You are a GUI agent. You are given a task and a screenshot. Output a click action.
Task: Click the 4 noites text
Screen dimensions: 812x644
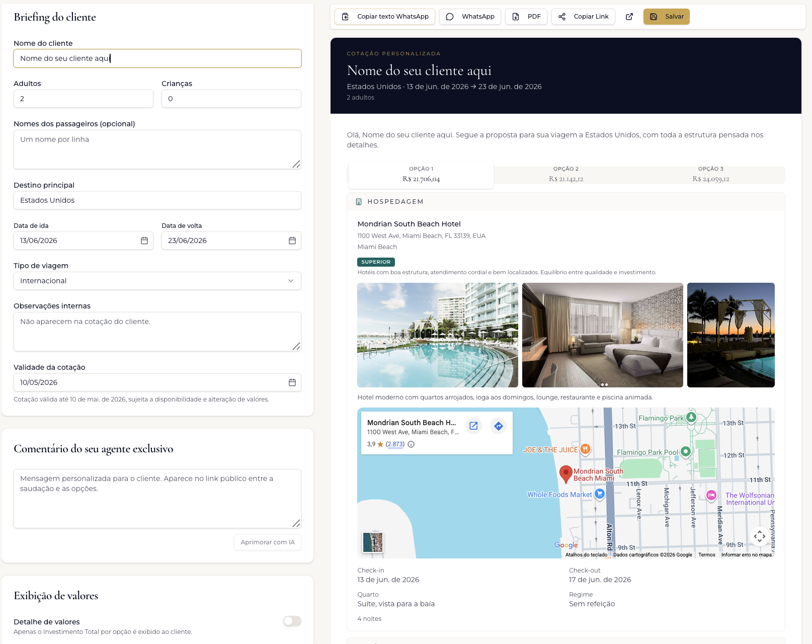pos(369,619)
